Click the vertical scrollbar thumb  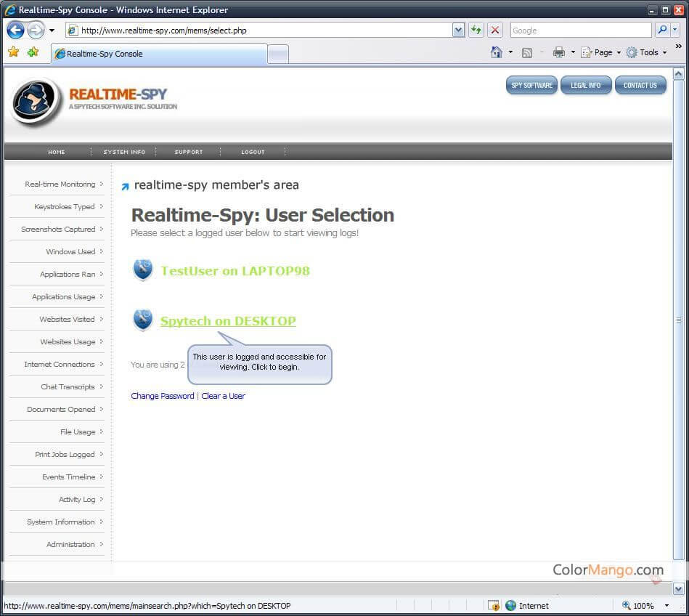click(x=678, y=320)
